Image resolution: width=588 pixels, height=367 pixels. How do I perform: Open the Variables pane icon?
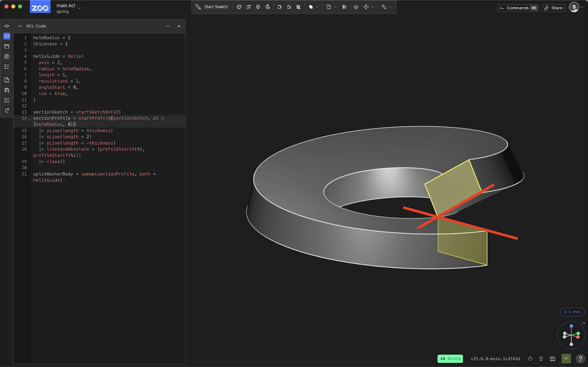click(x=7, y=56)
